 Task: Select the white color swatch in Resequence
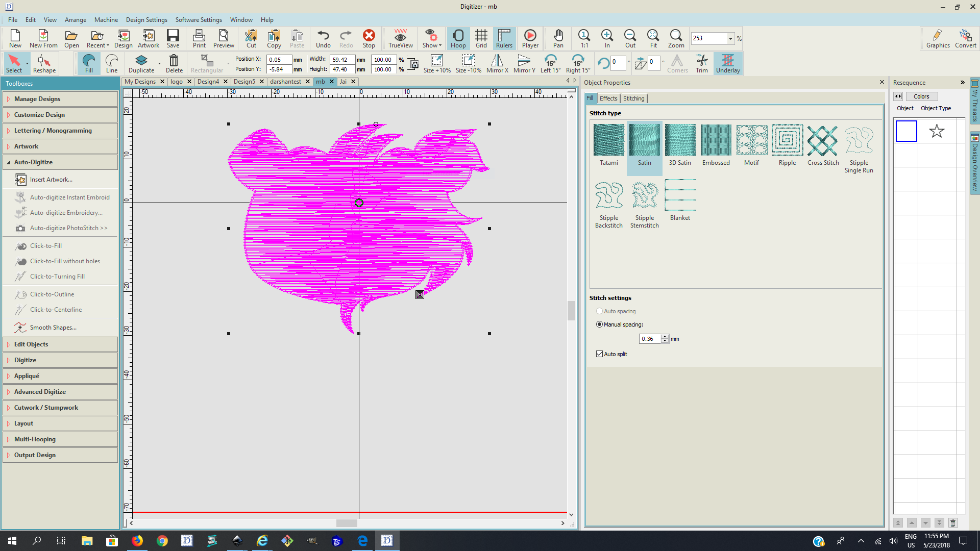[x=906, y=131]
